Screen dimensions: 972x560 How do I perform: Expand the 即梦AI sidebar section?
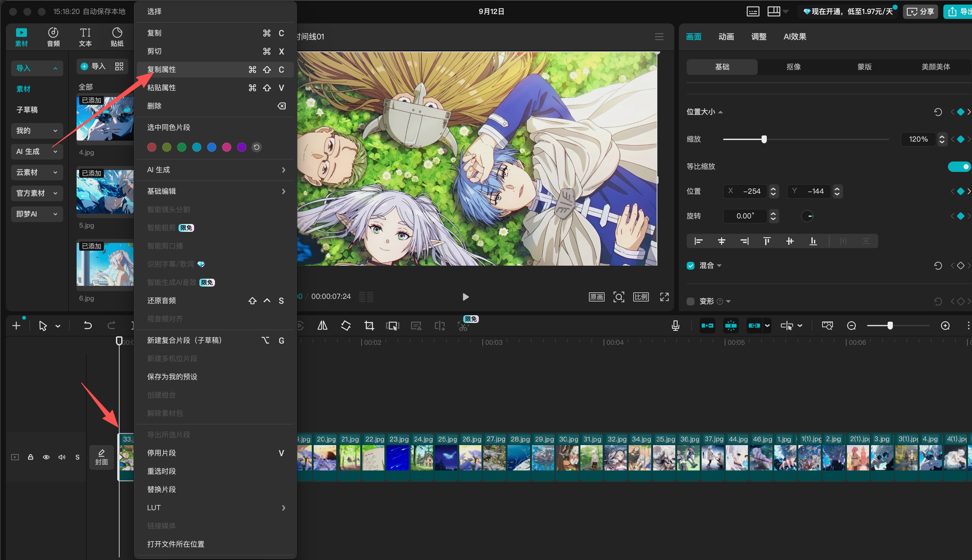(x=37, y=214)
